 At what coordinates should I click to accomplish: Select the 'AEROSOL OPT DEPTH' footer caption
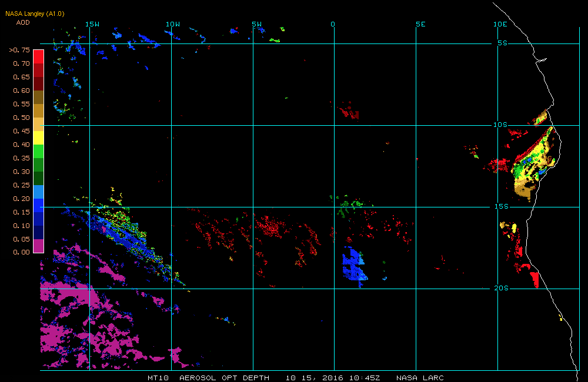(x=224, y=378)
